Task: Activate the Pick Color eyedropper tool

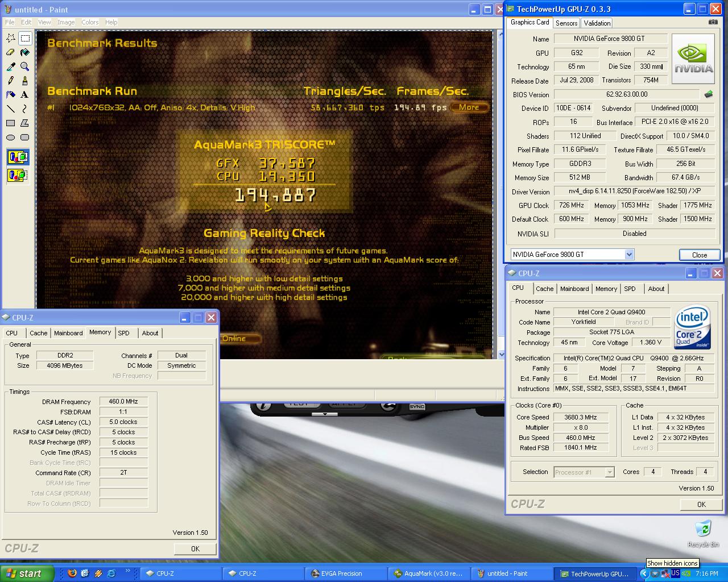Action: click(x=11, y=66)
